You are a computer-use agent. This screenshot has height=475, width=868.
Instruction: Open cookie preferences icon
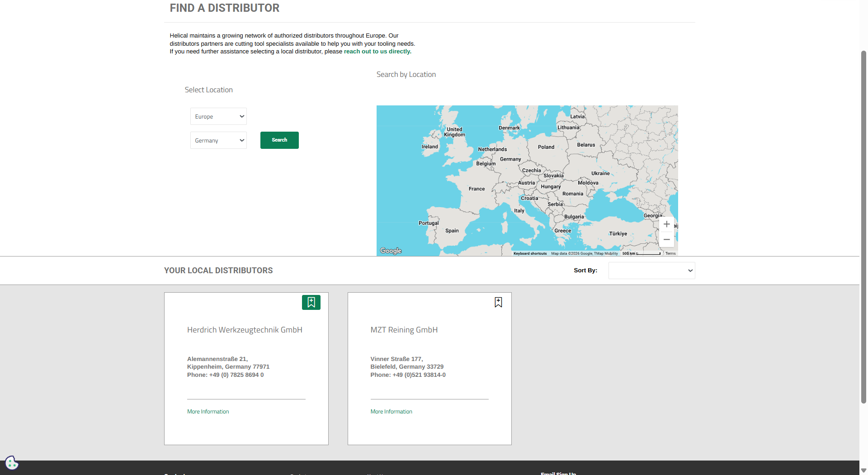point(11,463)
